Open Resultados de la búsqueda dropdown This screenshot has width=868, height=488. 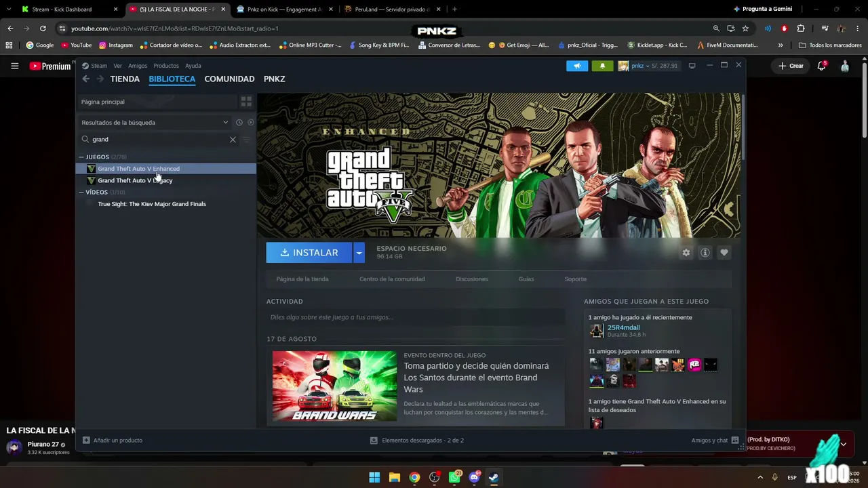pyautogui.click(x=155, y=123)
